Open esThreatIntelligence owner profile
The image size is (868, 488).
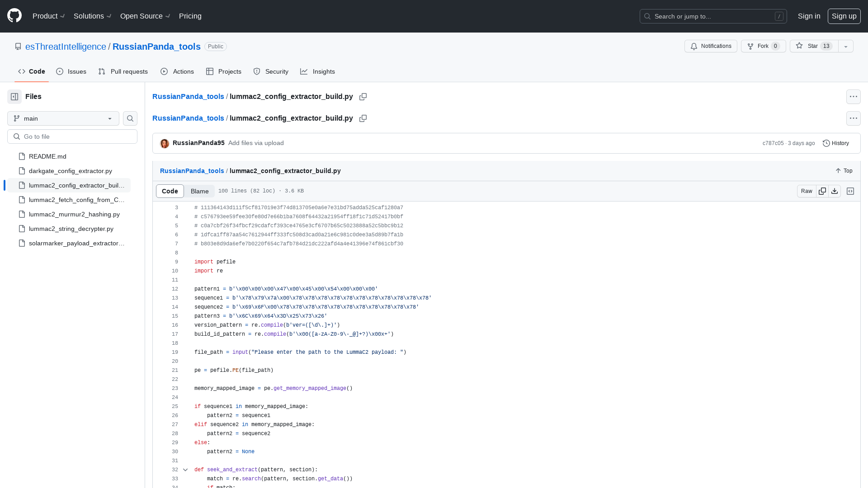pos(66,47)
